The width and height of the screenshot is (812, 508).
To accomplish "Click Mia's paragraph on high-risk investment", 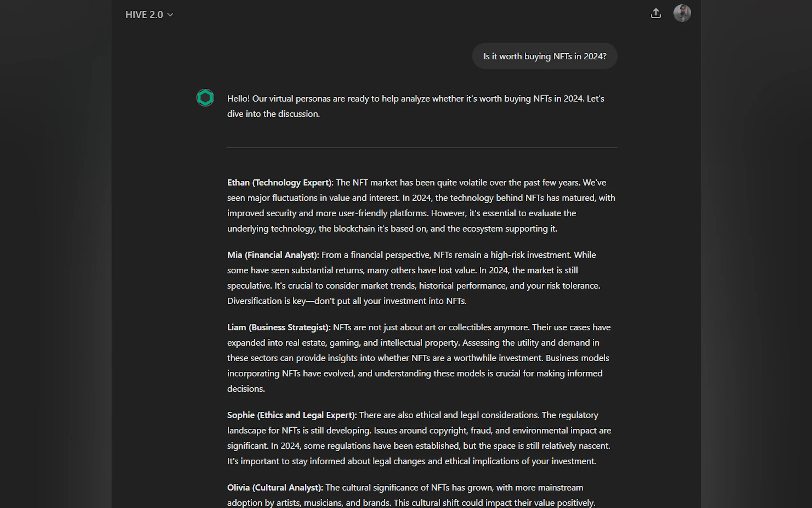I will coord(413,278).
